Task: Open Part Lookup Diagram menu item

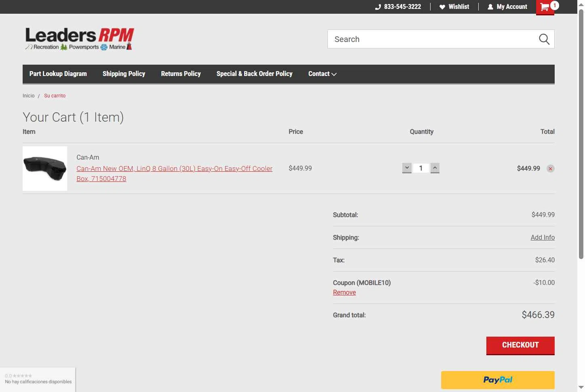Action: pos(58,74)
